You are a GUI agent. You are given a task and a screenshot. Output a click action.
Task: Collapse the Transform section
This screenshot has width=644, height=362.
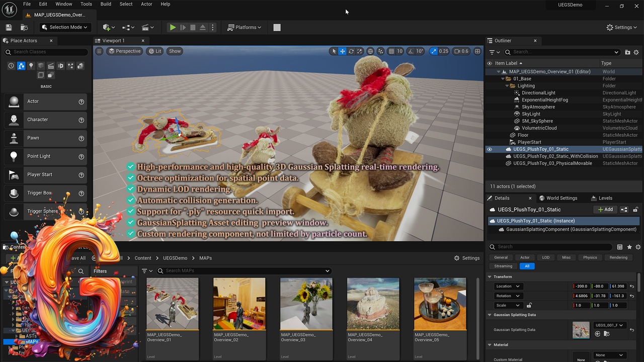coord(490,277)
